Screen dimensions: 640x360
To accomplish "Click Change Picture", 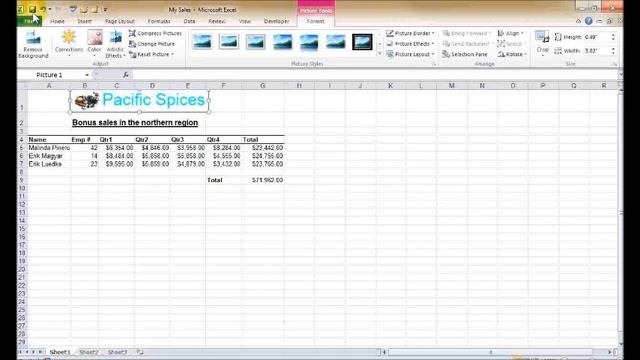I will tap(152, 44).
